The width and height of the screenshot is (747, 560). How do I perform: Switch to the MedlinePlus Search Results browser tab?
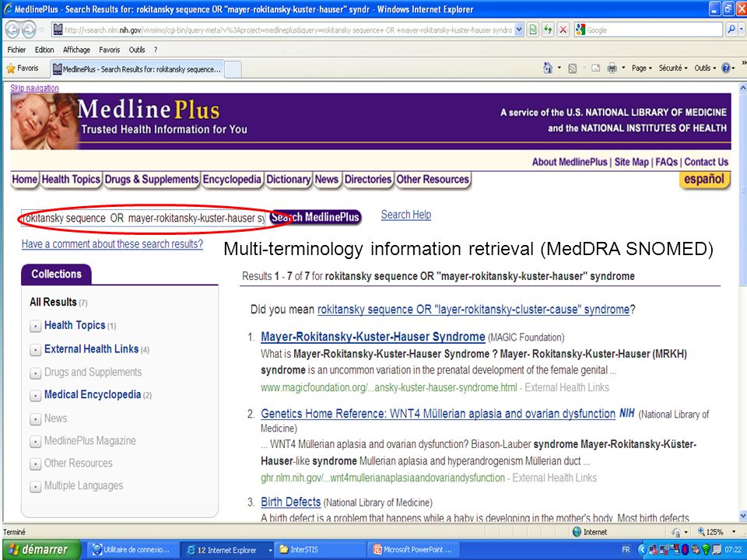pyautogui.click(x=137, y=69)
